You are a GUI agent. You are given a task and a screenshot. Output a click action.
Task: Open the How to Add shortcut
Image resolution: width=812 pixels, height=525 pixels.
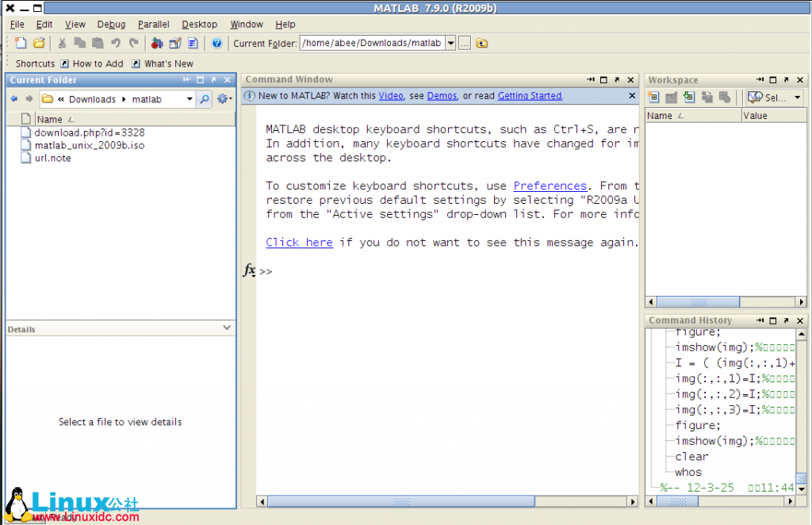(x=92, y=63)
